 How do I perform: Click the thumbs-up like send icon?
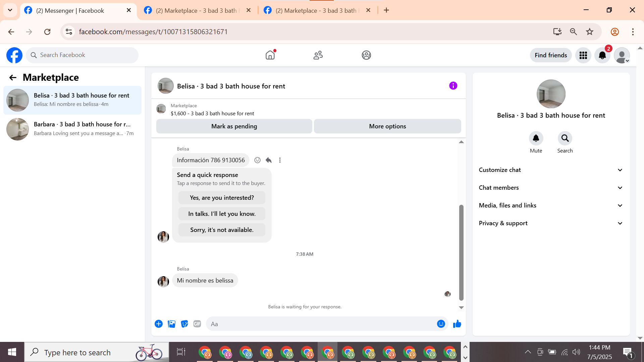click(457, 324)
